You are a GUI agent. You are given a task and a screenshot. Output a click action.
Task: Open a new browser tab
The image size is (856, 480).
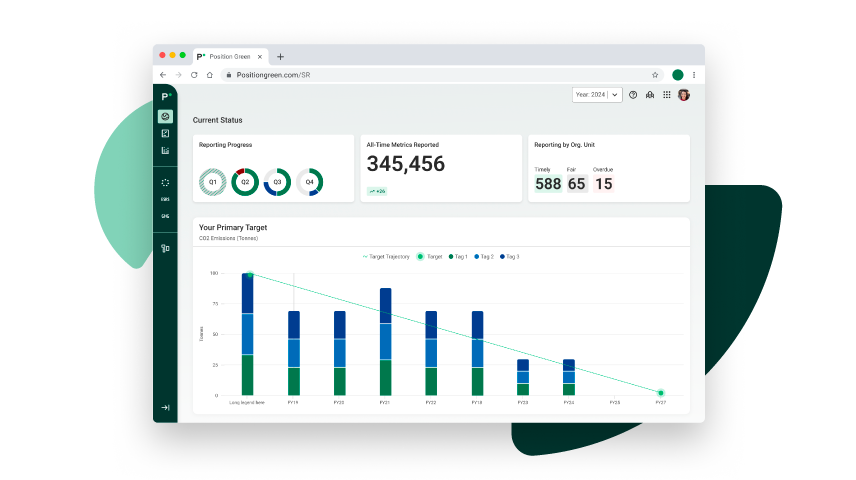(x=280, y=56)
